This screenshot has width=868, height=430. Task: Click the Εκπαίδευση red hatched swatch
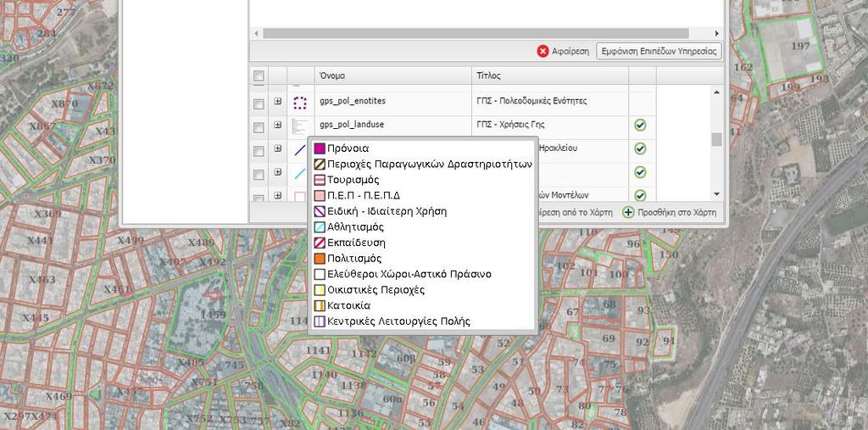coord(320,243)
